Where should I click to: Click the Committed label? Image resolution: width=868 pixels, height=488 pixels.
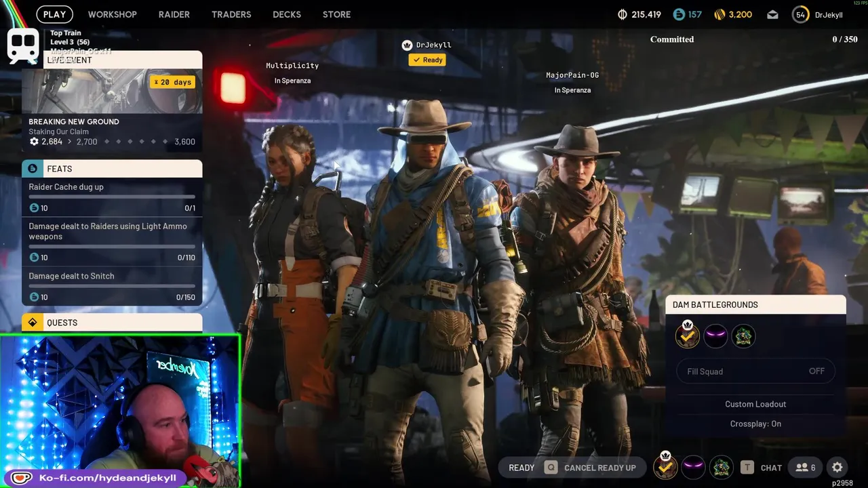pyautogui.click(x=672, y=39)
